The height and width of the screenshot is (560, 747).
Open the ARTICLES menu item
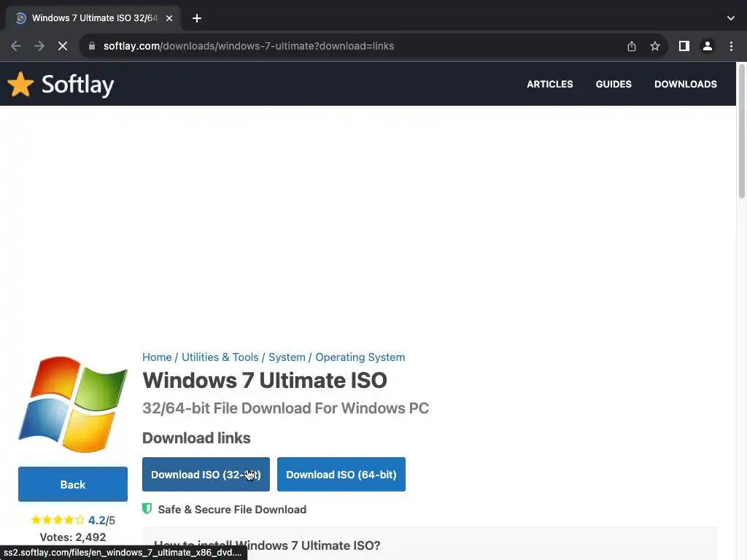tap(550, 85)
